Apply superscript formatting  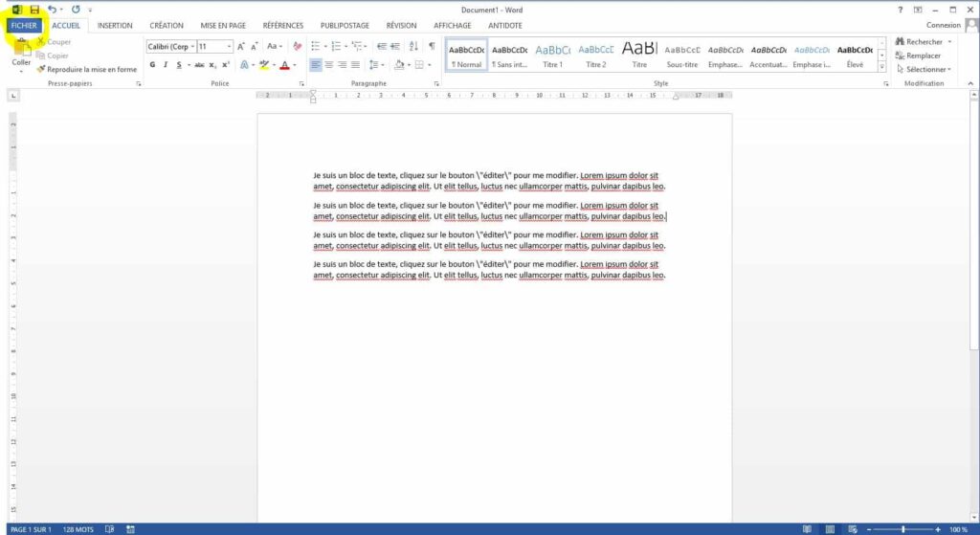[226, 65]
